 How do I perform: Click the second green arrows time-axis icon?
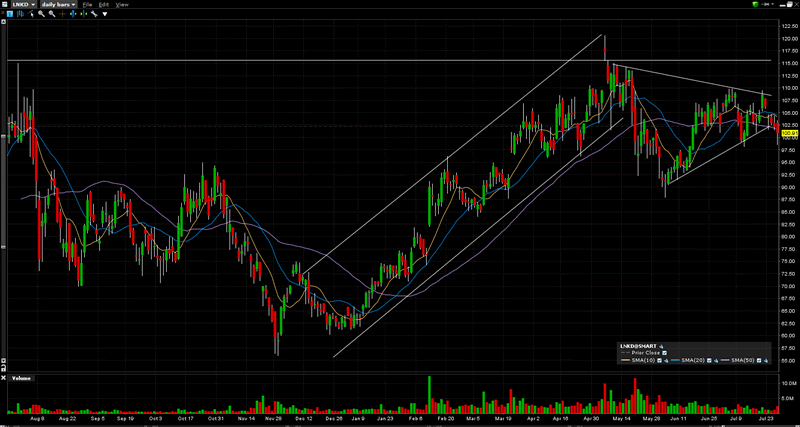click(x=84, y=14)
